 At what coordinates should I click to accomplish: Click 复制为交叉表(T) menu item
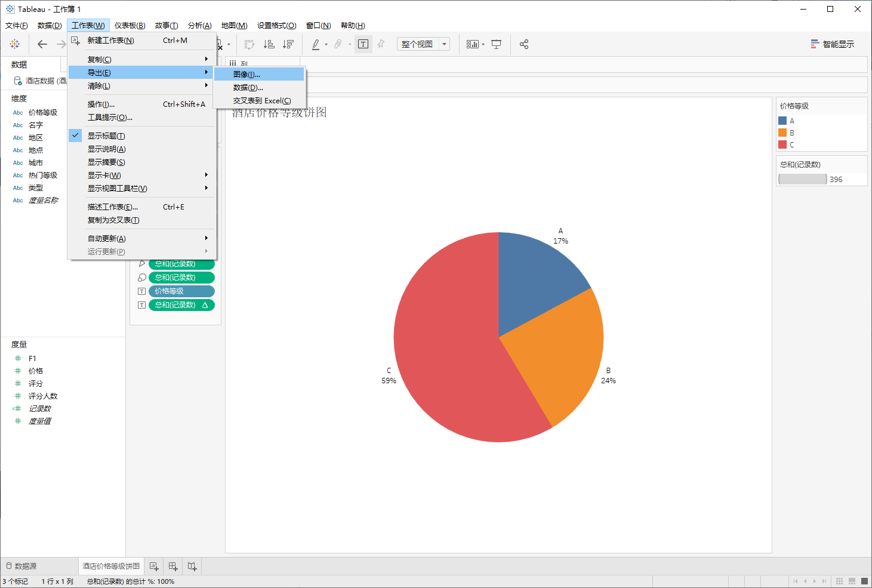pos(142,220)
